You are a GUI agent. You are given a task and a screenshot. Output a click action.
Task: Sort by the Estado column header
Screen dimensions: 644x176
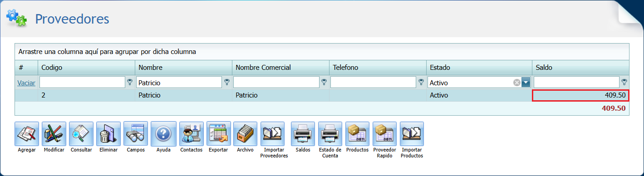pyautogui.click(x=479, y=68)
